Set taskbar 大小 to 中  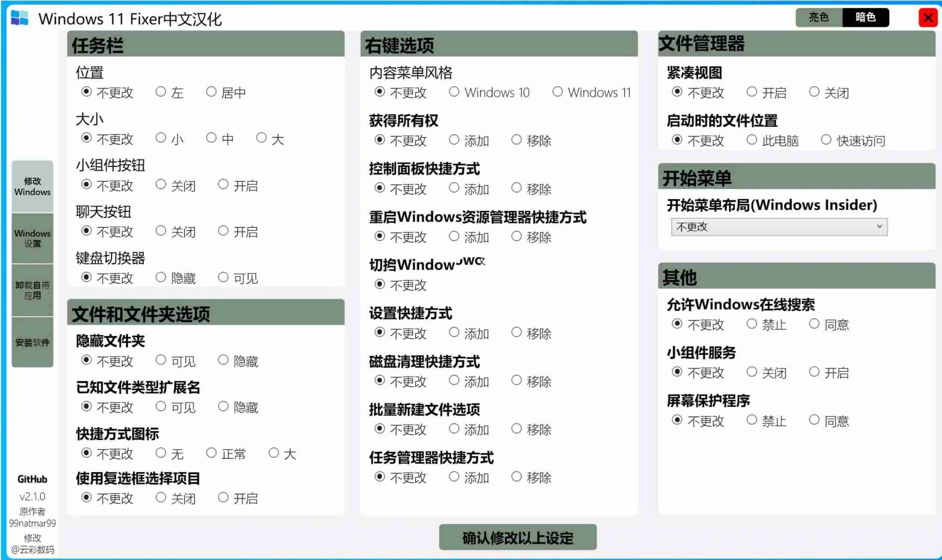click(220, 138)
